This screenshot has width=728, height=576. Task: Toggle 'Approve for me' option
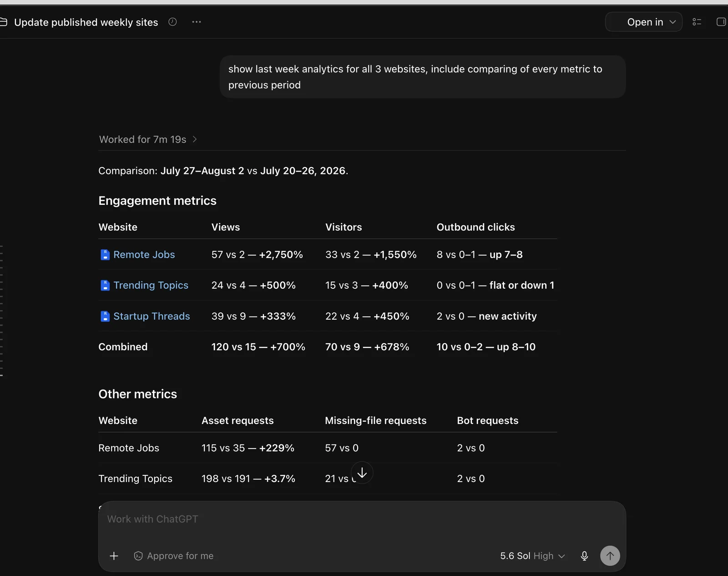[x=173, y=556]
